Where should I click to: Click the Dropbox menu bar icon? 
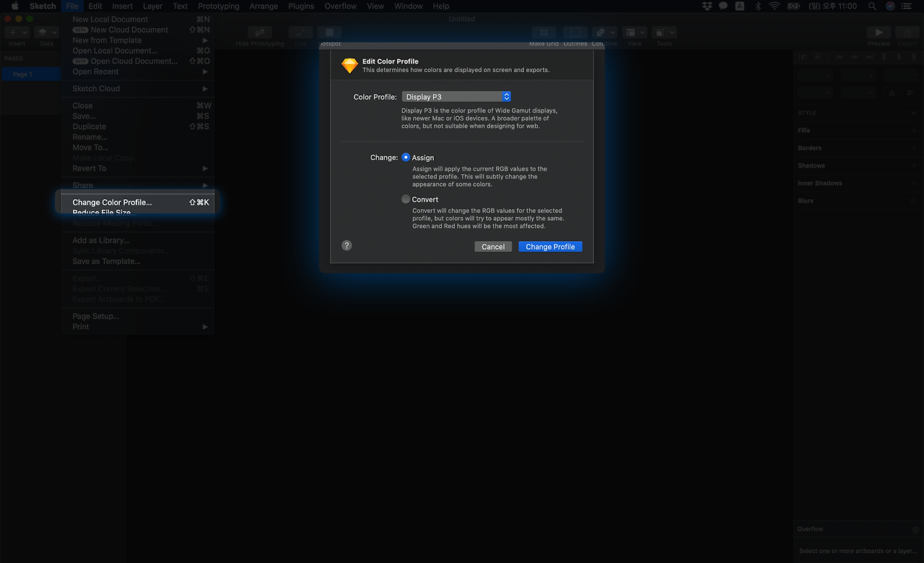point(707,6)
